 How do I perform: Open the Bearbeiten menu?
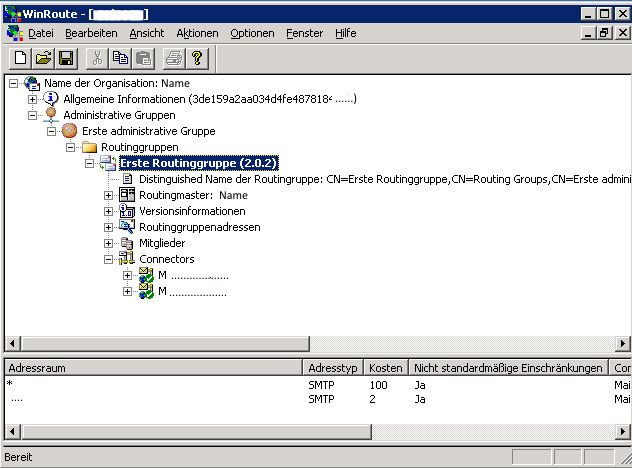point(91,33)
